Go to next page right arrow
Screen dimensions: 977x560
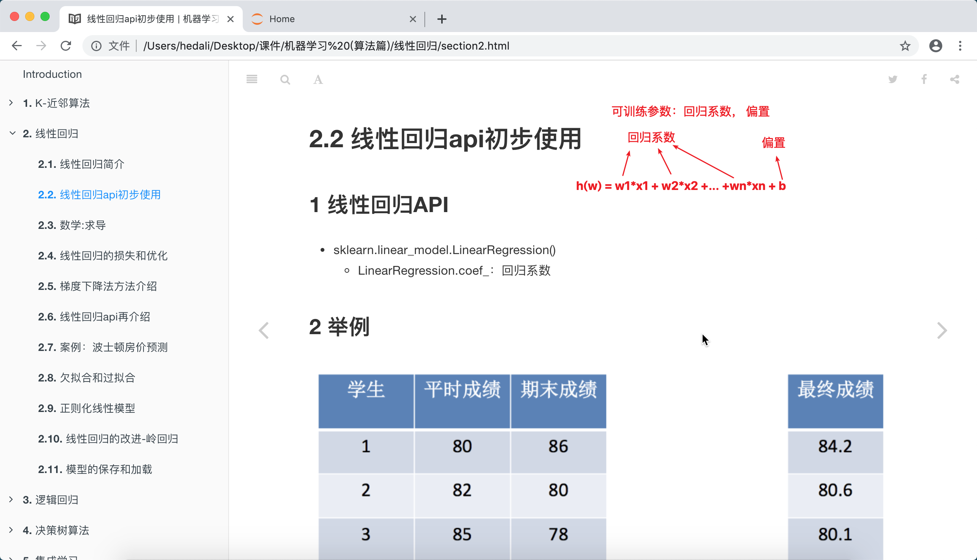point(942,330)
